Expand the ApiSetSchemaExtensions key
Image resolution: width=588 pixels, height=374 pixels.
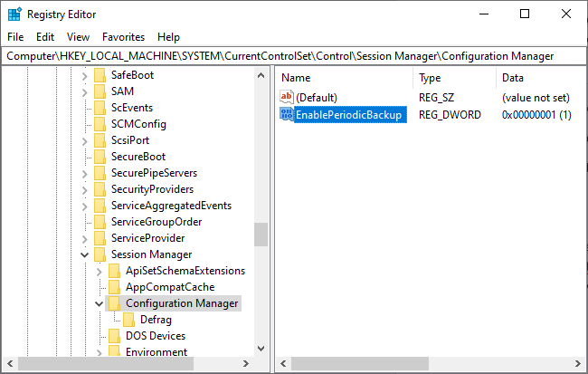[x=99, y=271]
